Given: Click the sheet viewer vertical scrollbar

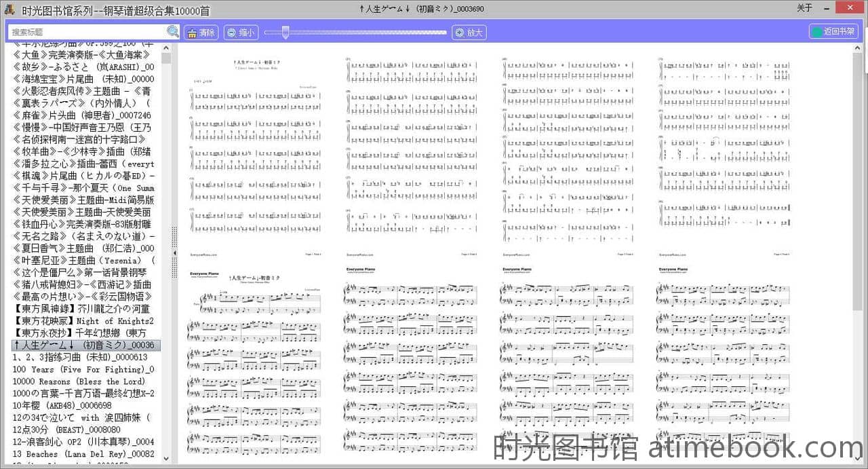Looking at the screenshot, I should [857, 204].
